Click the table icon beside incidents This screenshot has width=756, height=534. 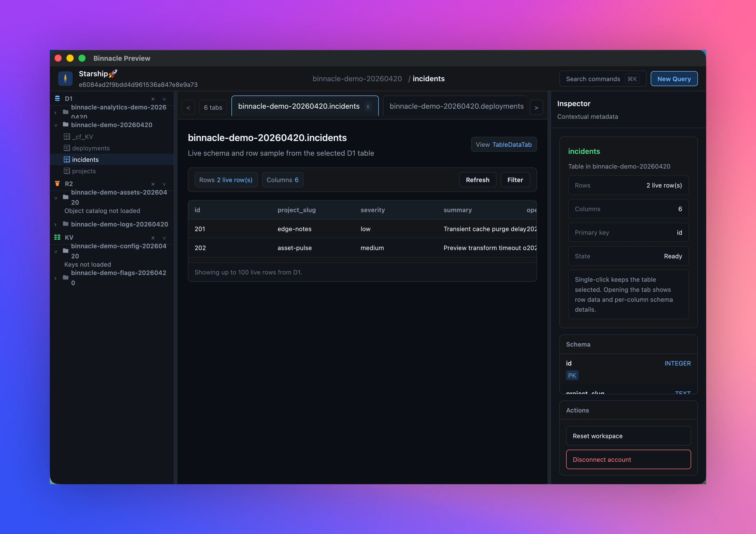click(x=67, y=159)
